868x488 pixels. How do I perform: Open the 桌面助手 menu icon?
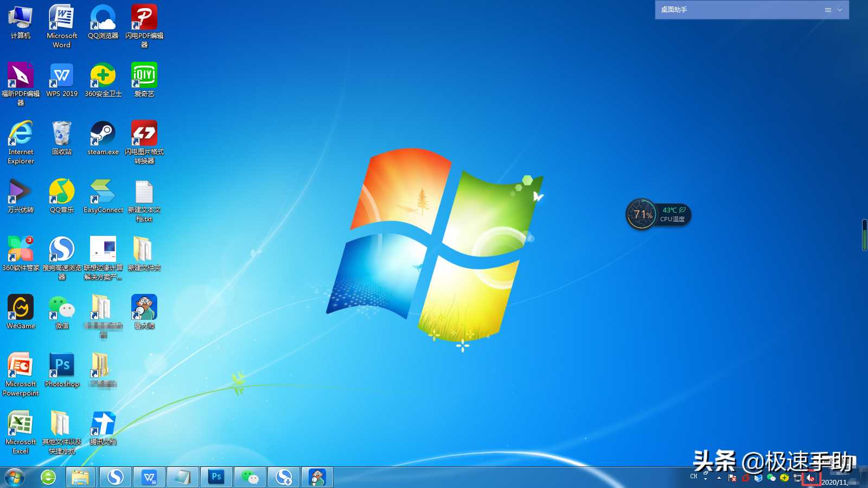(828, 10)
